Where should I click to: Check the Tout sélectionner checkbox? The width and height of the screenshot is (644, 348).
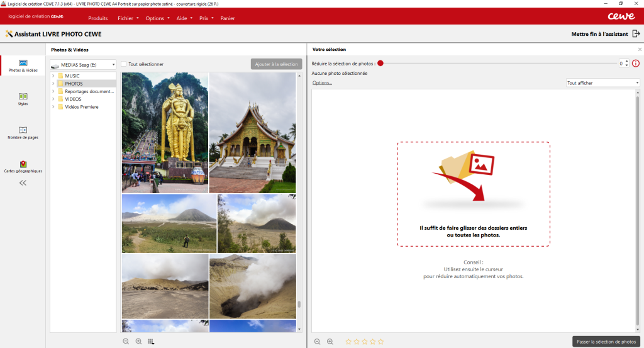coord(124,64)
